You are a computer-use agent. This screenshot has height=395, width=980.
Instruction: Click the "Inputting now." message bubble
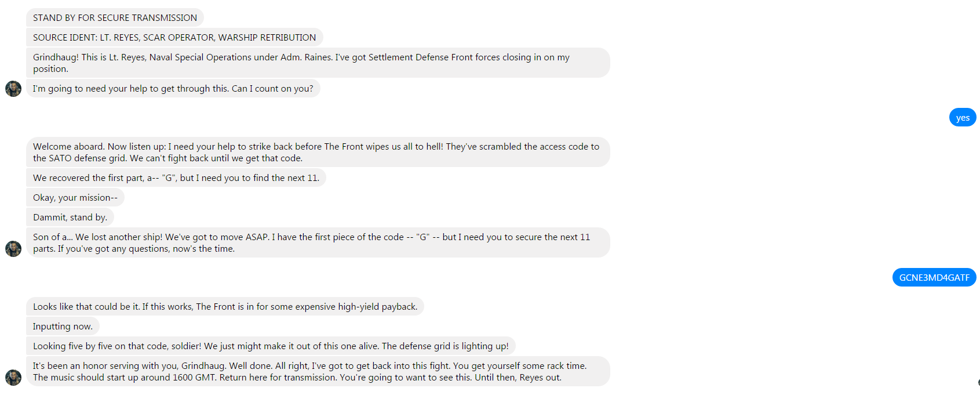(x=63, y=327)
